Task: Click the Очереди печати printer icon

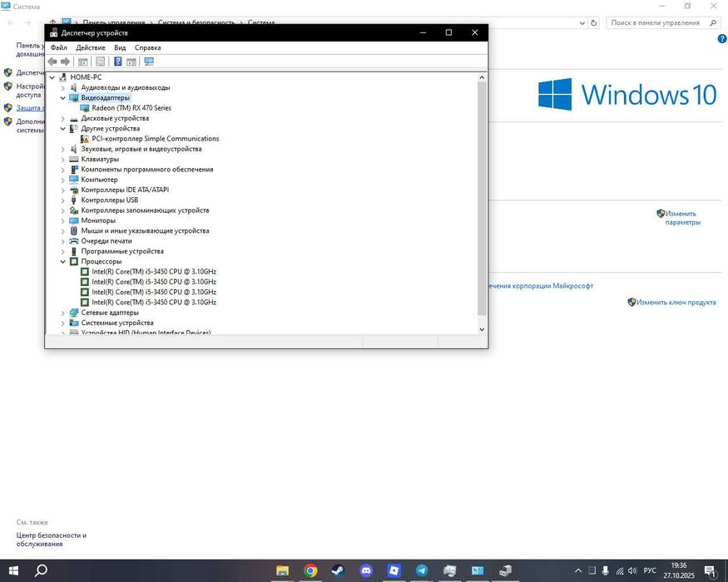Action: 74,241
